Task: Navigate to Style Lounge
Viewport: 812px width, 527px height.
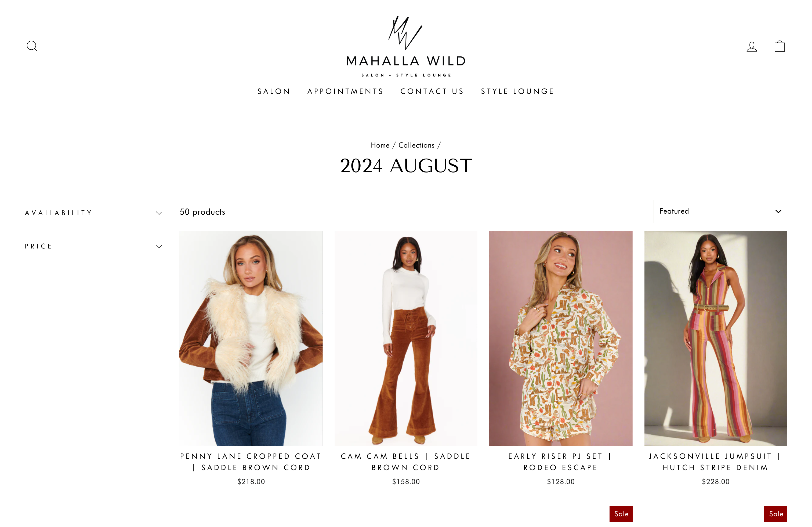Action: (x=517, y=91)
